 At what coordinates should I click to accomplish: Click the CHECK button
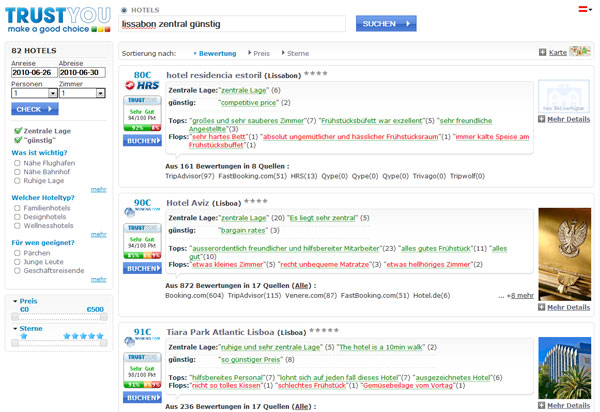tap(35, 109)
